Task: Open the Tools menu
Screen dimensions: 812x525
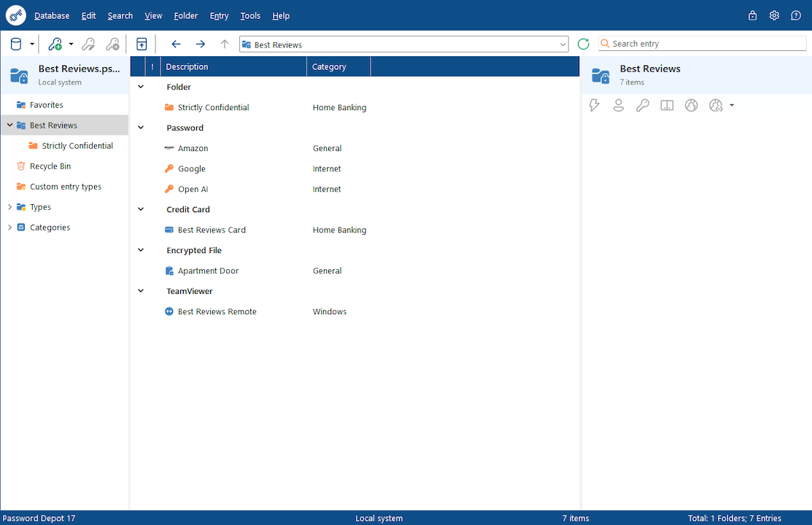Action: pos(250,15)
